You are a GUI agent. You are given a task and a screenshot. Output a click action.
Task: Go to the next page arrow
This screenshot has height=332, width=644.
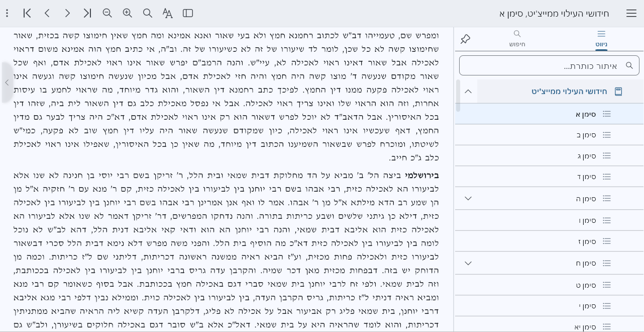point(67,13)
